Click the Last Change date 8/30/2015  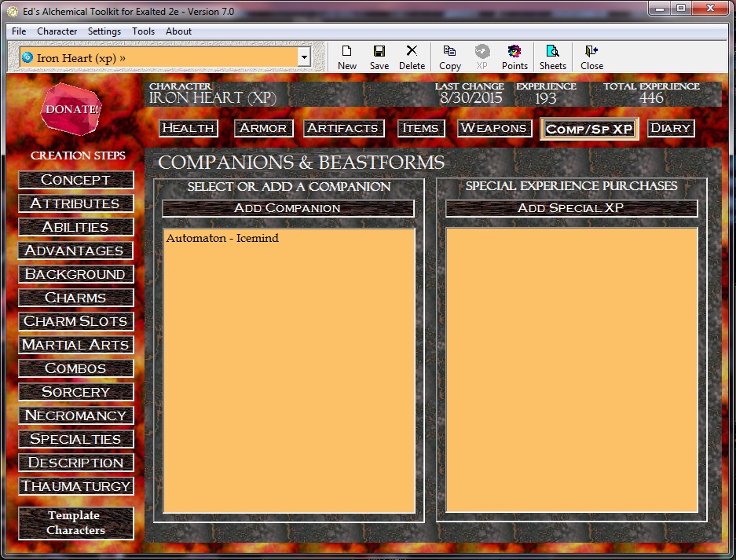tap(471, 98)
